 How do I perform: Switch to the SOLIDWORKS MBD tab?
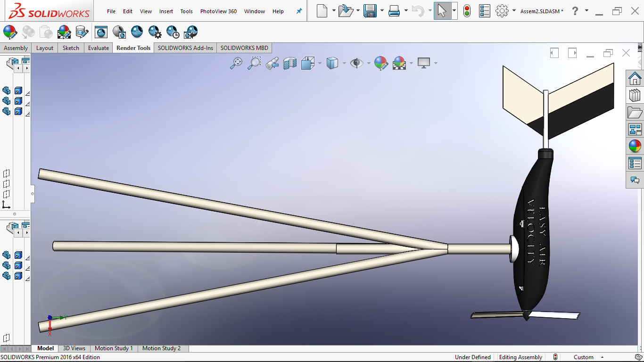pos(244,48)
